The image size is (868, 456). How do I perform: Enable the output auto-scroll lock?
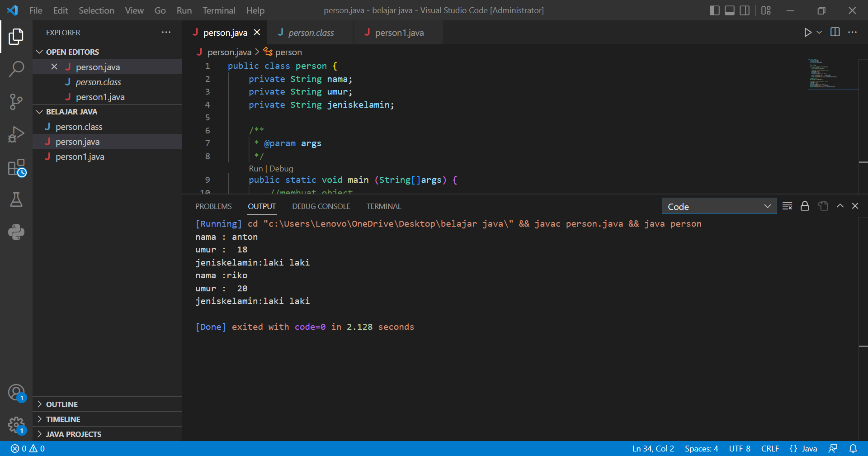(805, 206)
